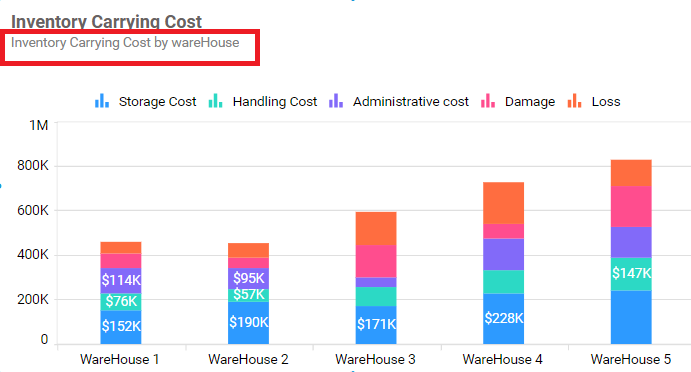
Task: Click the $228K storage segment of WareHouse 4
Action: tap(503, 319)
